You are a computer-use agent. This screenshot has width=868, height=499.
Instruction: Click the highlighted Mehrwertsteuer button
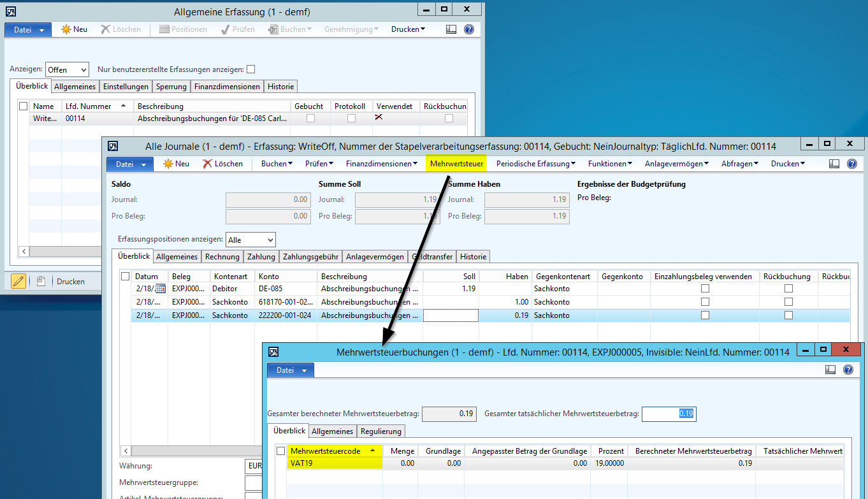(x=457, y=164)
